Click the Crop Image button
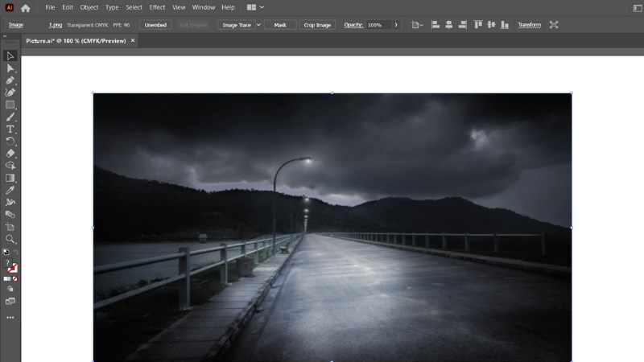Viewport: 644px width, 362px height. click(x=318, y=25)
